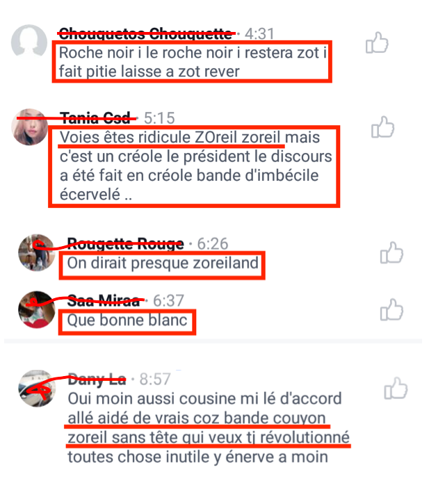Like the 4:31 comment about Roche noir

[x=377, y=42]
